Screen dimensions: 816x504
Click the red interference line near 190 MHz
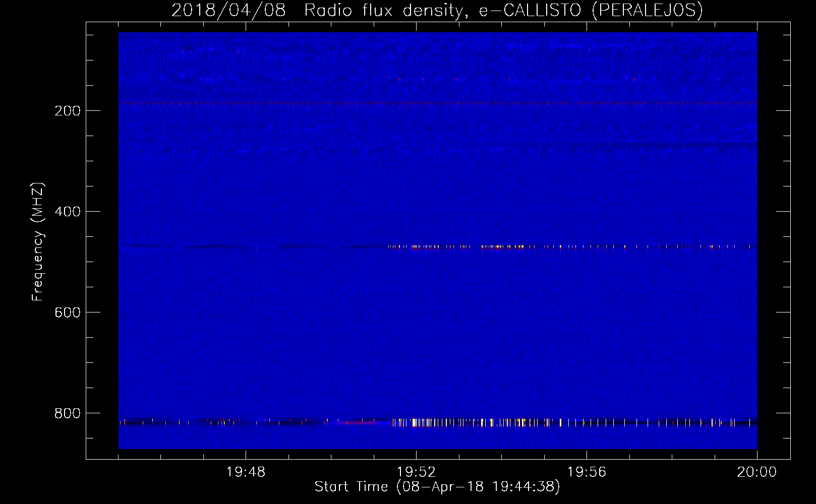pos(438,103)
